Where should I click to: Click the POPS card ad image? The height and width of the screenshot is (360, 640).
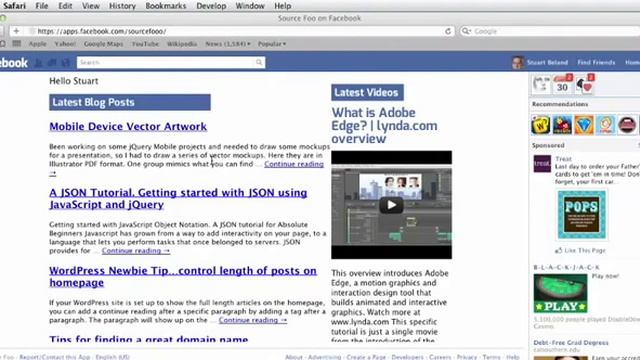tap(582, 215)
